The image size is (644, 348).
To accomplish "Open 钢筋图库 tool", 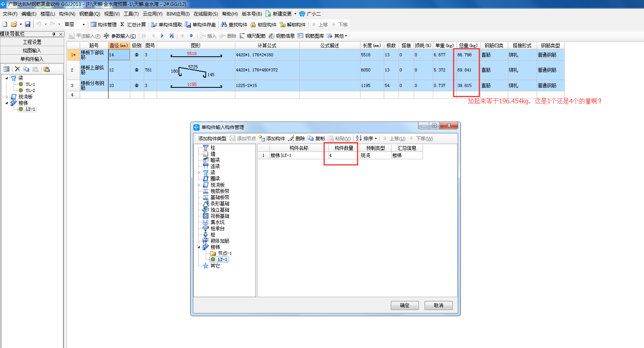I will [x=311, y=36].
